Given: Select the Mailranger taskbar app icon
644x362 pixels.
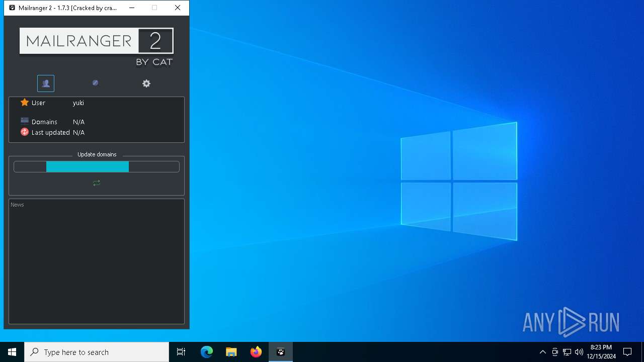Looking at the screenshot, I should (x=281, y=352).
